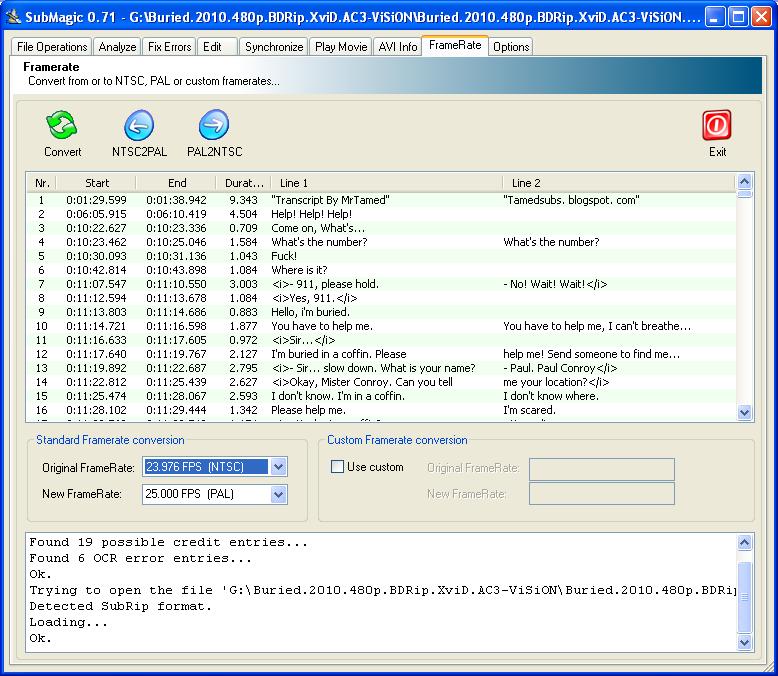
Task: Open the File Operations tab
Action: (52, 47)
